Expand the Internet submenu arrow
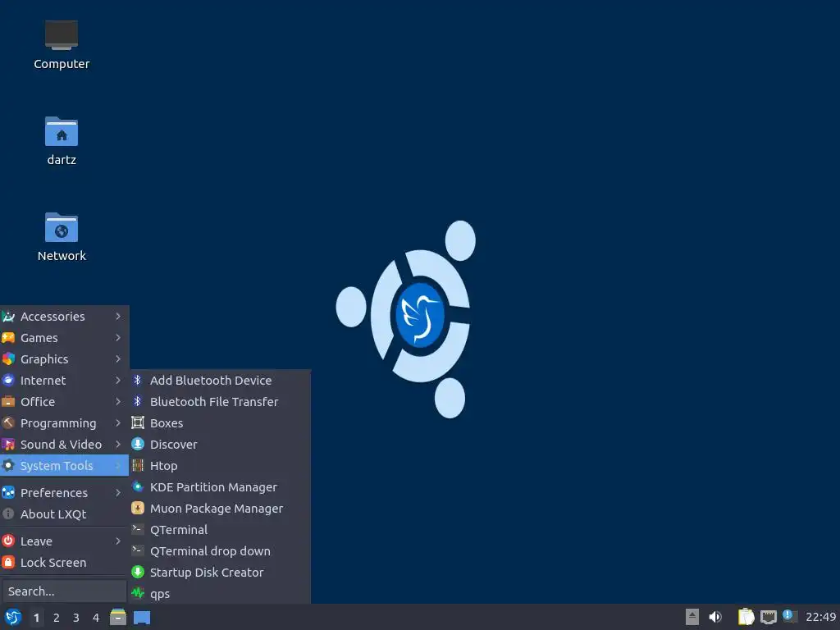Screen dimensions: 840x630 pos(118,381)
